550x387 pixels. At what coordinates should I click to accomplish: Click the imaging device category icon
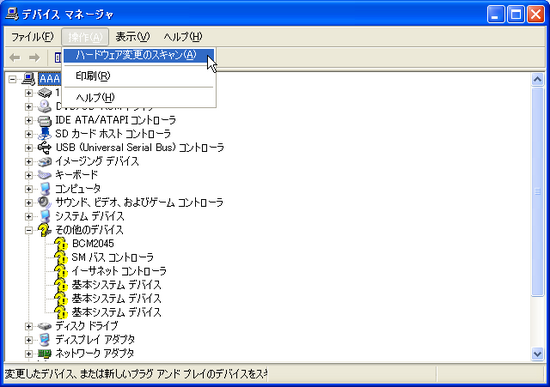click(x=45, y=161)
